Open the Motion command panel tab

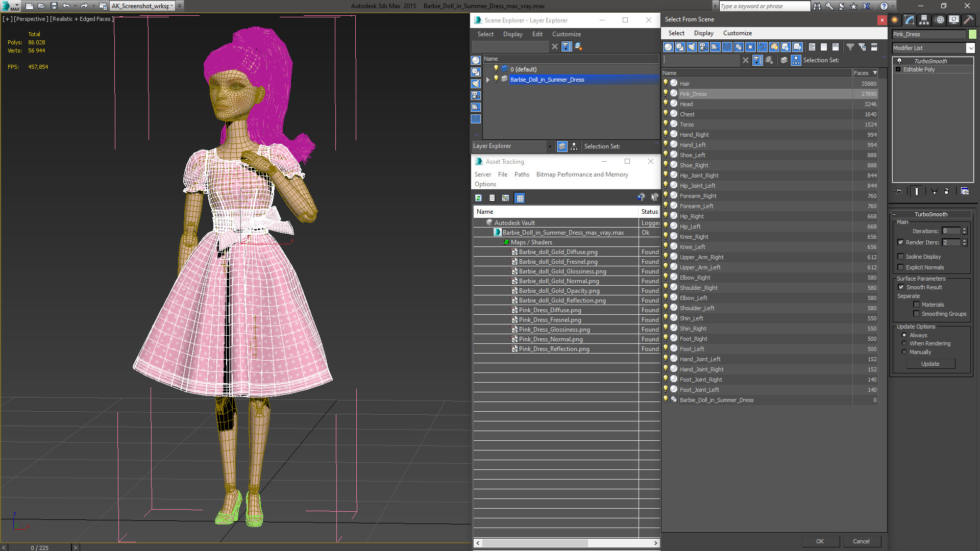pyautogui.click(x=939, y=20)
